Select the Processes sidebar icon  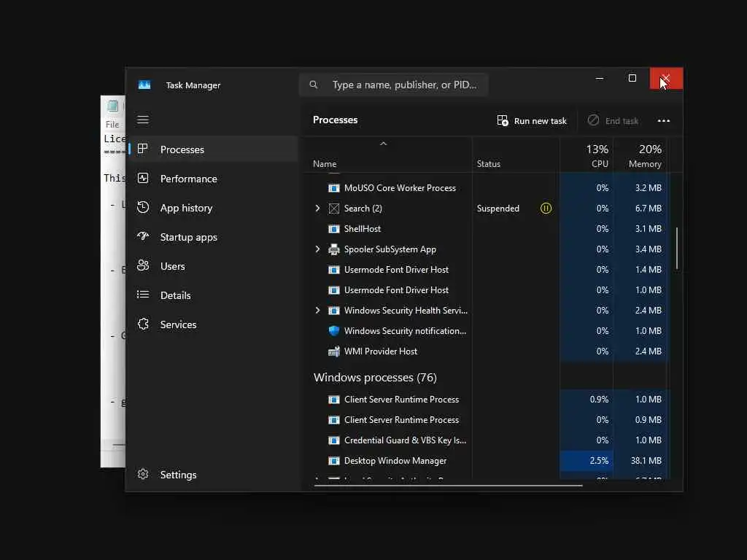(x=142, y=149)
